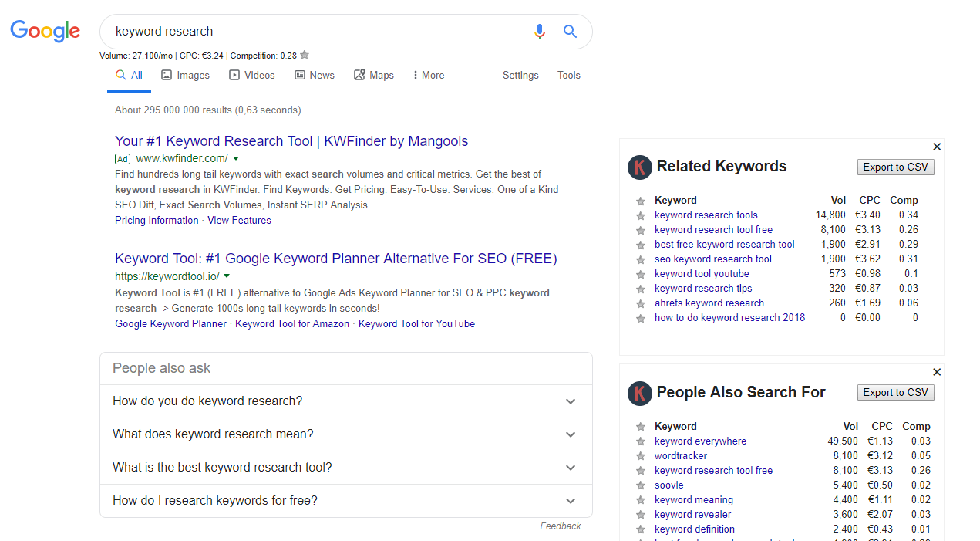
Task: Open dropdown arrow beside www.kwfinder.com
Action: (237, 159)
